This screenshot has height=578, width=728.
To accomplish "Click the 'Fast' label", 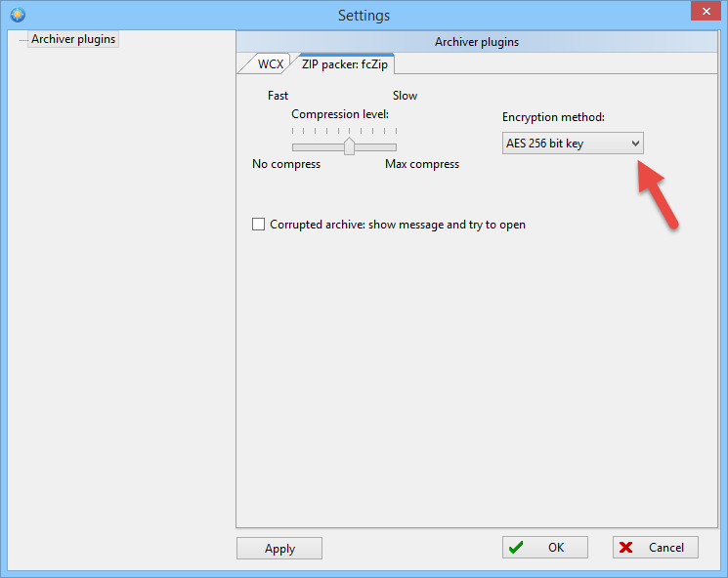I will click(278, 96).
